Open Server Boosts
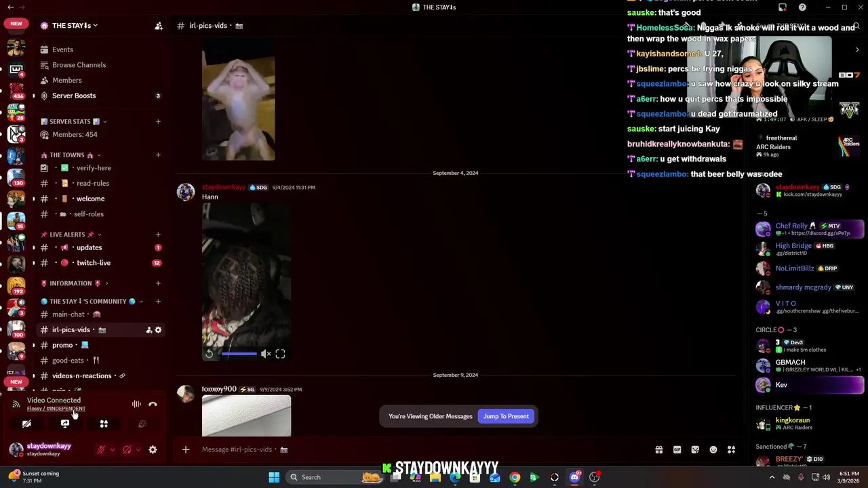 click(74, 96)
